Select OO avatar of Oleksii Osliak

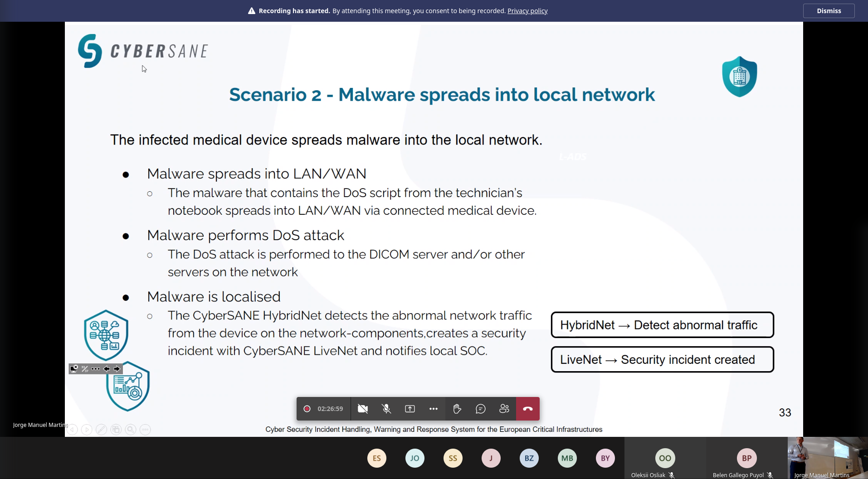tap(665, 458)
